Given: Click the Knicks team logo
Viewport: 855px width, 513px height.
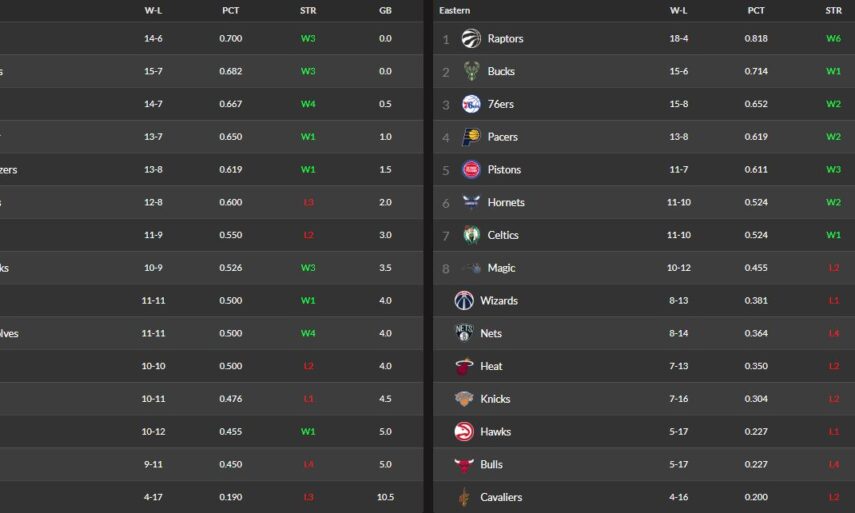Looking at the screenshot, I should pos(463,399).
